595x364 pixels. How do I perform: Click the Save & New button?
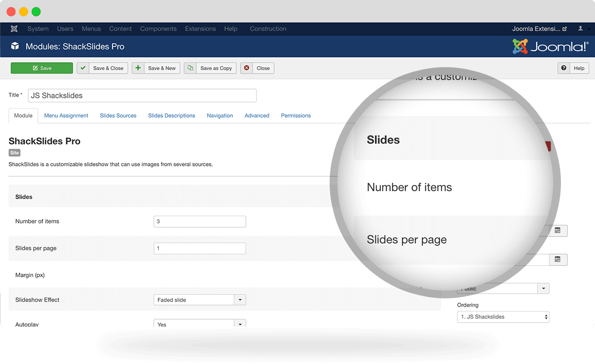pyautogui.click(x=156, y=68)
